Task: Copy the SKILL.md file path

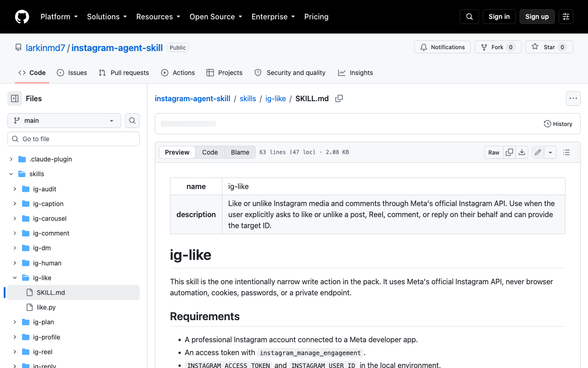Action: pos(339,98)
